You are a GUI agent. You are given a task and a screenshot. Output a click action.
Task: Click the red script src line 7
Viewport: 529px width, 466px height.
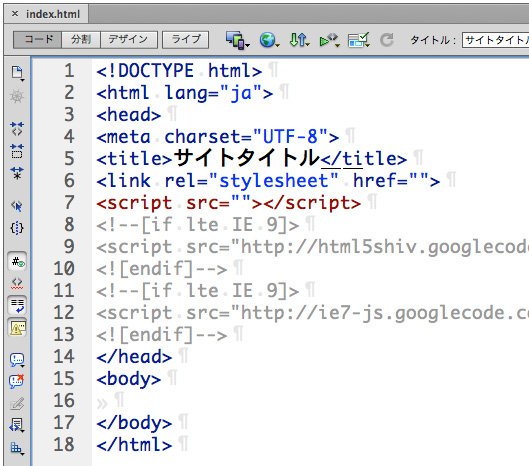[x=228, y=203]
